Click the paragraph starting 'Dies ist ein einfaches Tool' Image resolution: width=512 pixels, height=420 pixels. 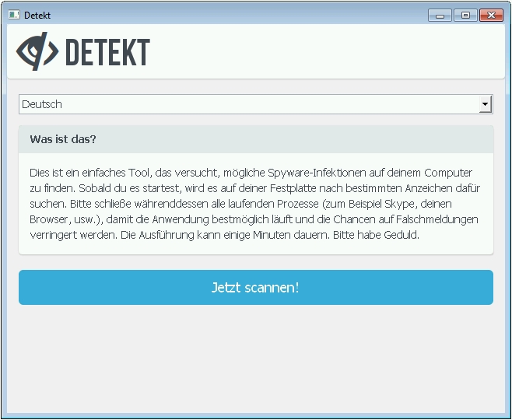click(254, 204)
